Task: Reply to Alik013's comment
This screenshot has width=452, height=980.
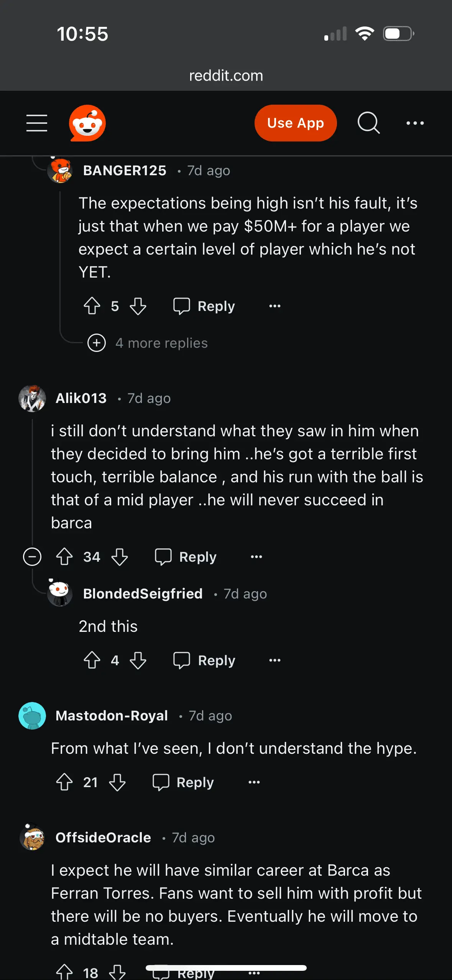Action: pos(186,557)
